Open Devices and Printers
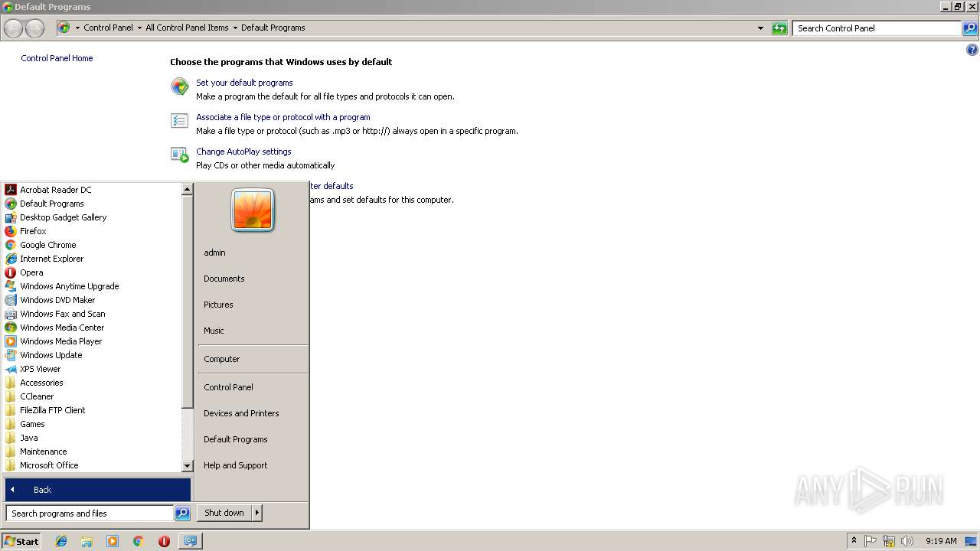 pyautogui.click(x=241, y=413)
